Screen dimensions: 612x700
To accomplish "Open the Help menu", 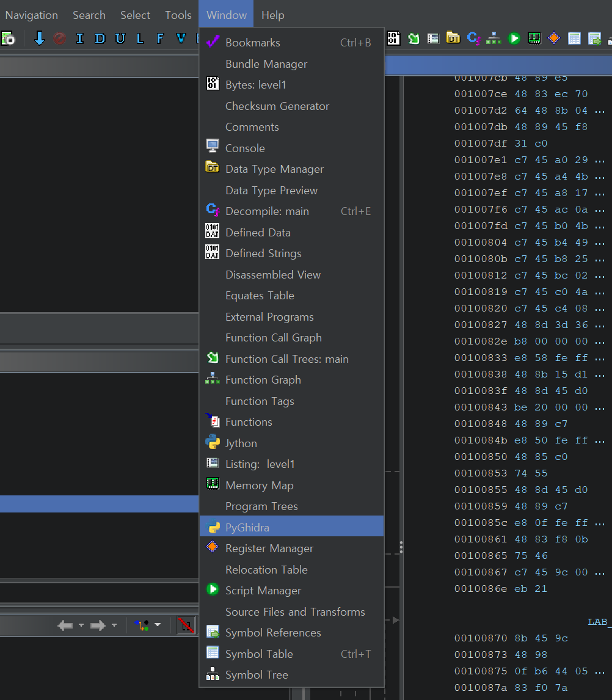I will [273, 15].
